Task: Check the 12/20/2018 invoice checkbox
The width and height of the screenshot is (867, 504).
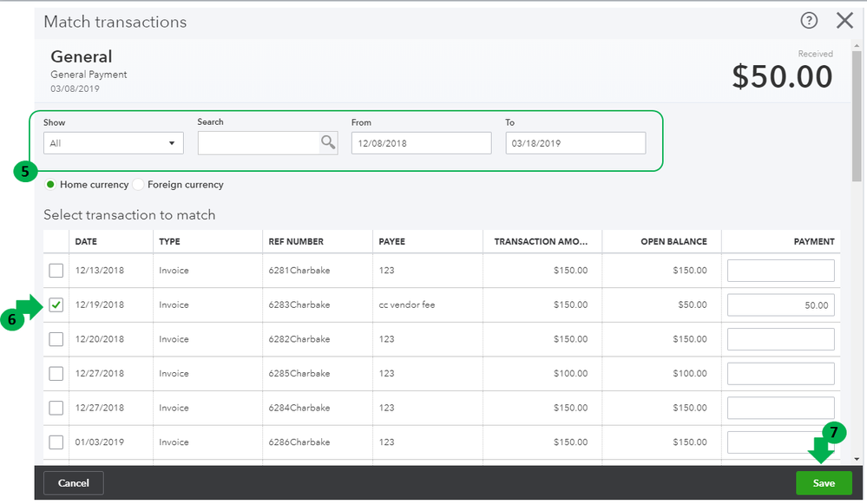Action: pos(56,339)
